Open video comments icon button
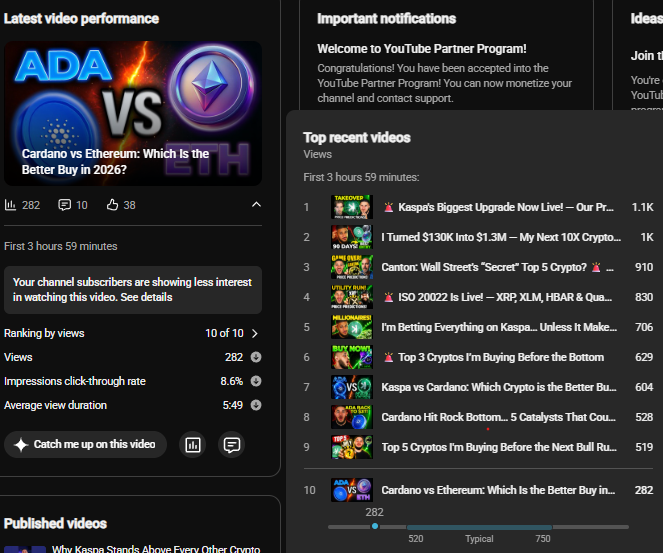The width and height of the screenshot is (663, 553). coord(232,445)
